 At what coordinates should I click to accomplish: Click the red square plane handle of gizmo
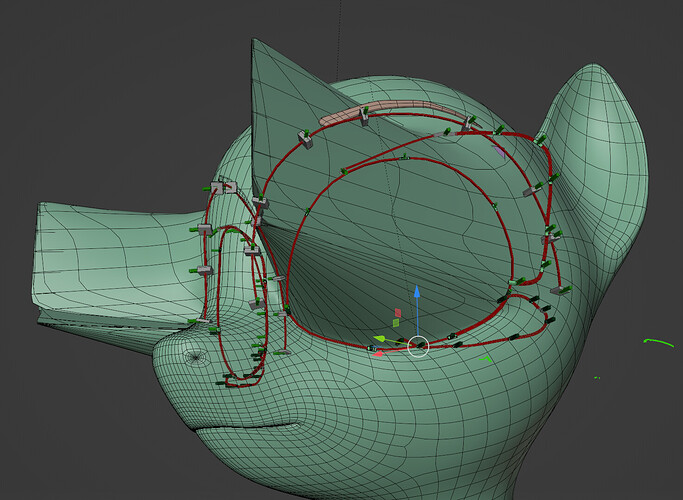point(398,312)
